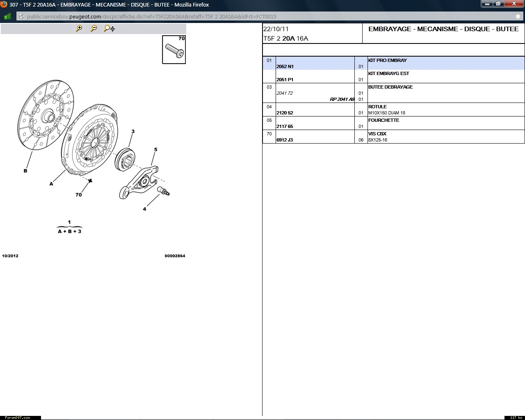Select VIS CBX part number 6912 J3
The image size is (525, 420).
(x=285, y=140)
